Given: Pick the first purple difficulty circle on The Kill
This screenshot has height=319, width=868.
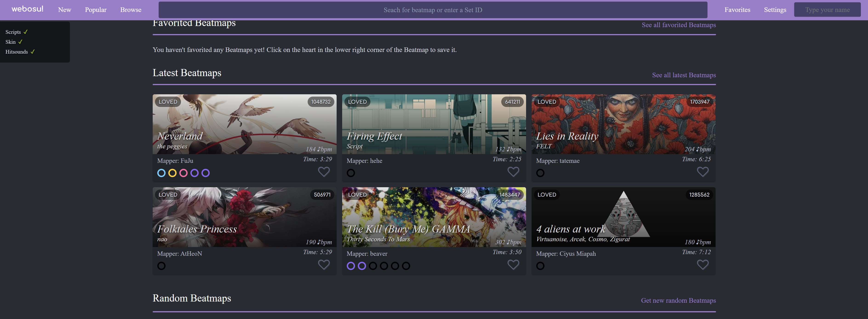Looking at the screenshot, I should tap(351, 266).
